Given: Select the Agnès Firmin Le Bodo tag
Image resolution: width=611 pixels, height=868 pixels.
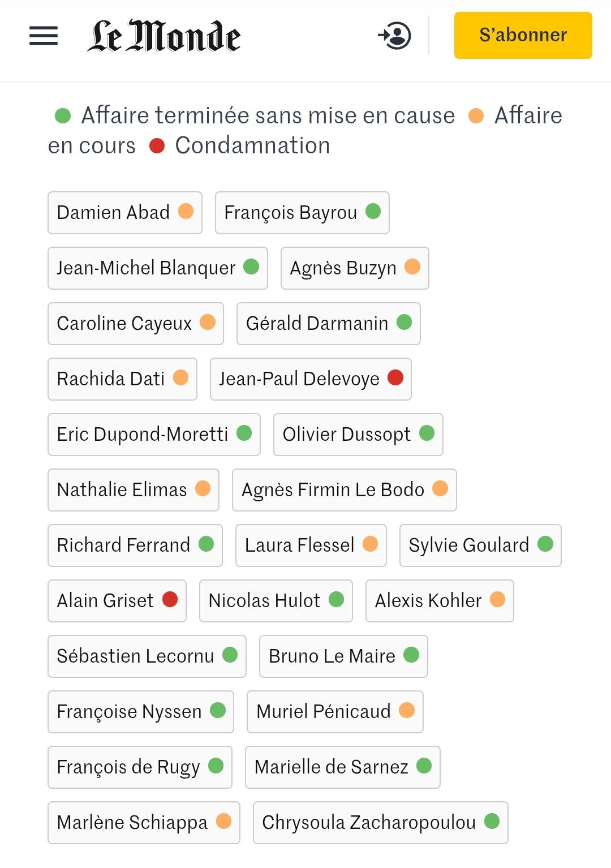Looking at the screenshot, I should pyautogui.click(x=344, y=490).
